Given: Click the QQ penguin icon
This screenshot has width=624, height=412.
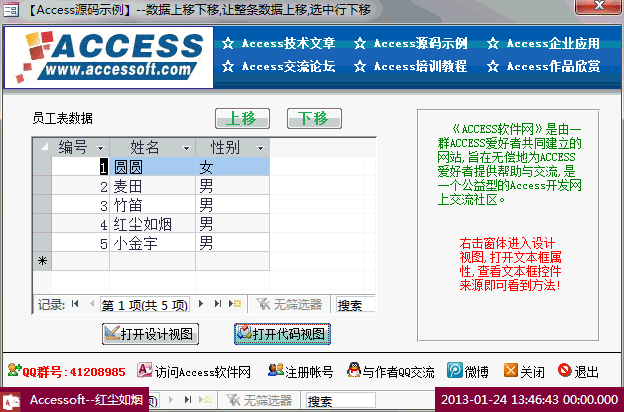Looking at the screenshot, I should (x=354, y=370).
